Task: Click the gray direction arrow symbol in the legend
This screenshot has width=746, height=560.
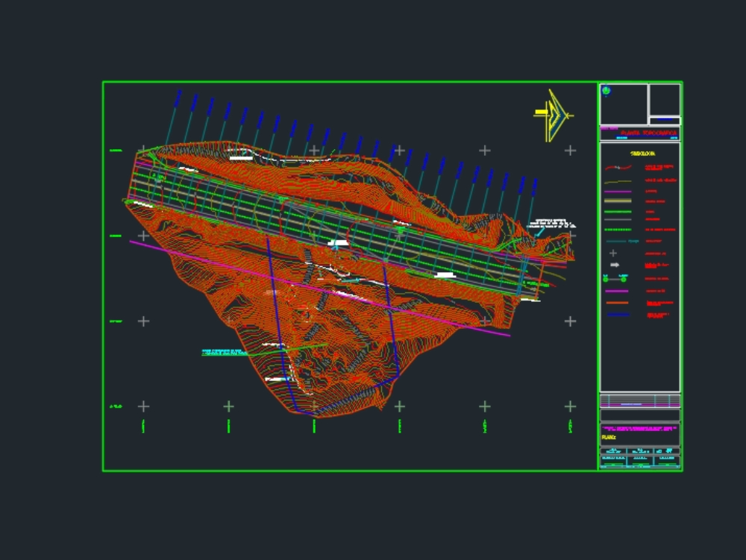Action: pyautogui.click(x=615, y=263)
